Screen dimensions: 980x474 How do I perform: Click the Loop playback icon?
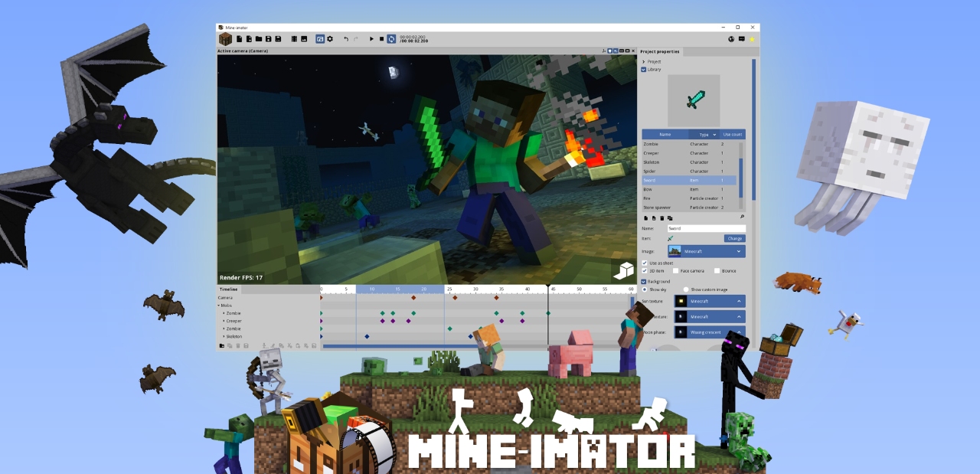point(392,38)
